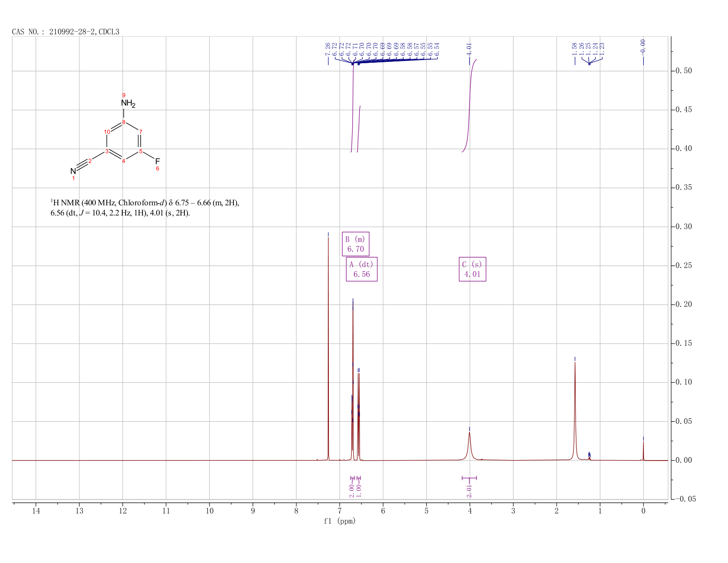Click the 10 tick on the ppm axis
Screen dimensions: 728x563
pyautogui.click(x=210, y=511)
